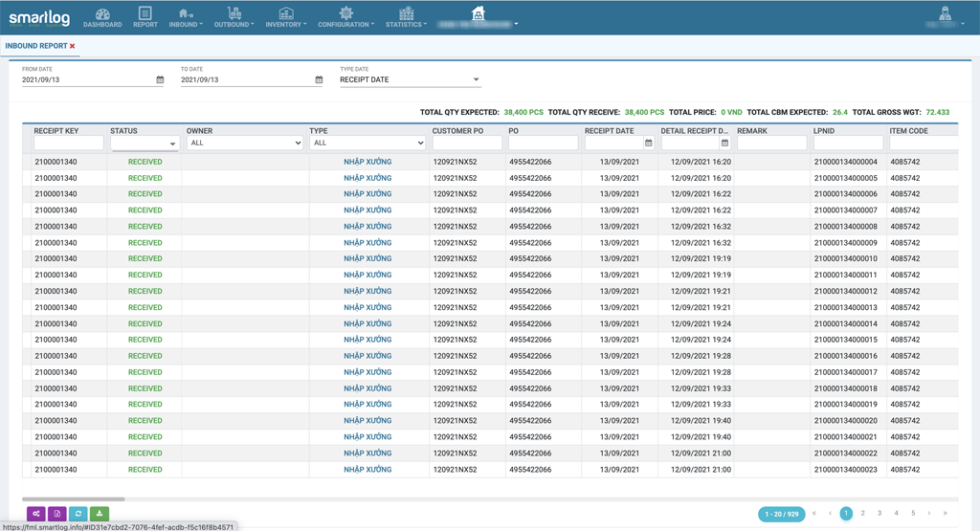Open the Status filter dropdown
The width and height of the screenshot is (980, 531).
[x=145, y=144]
